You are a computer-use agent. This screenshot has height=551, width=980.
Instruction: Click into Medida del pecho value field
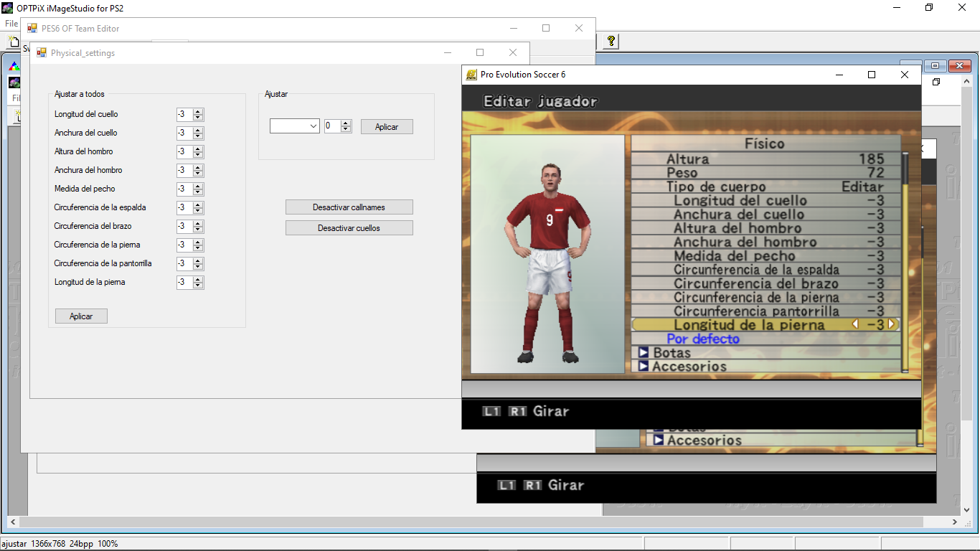[x=184, y=189]
